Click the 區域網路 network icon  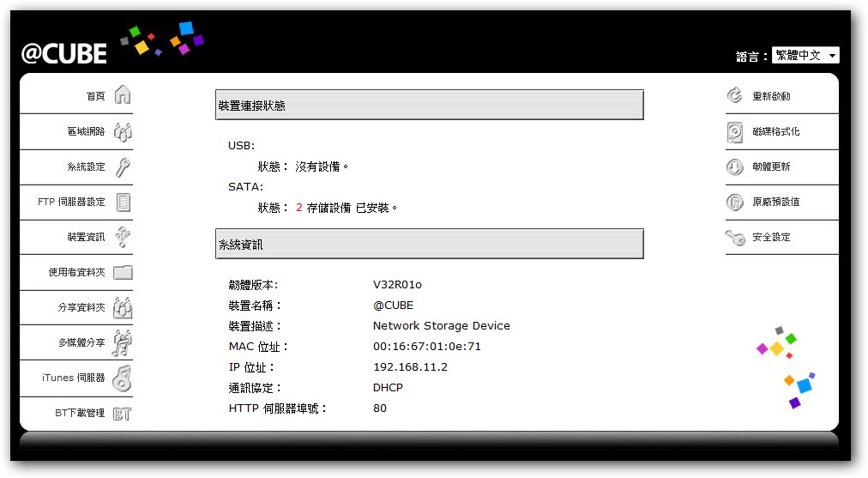coord(123,132)
